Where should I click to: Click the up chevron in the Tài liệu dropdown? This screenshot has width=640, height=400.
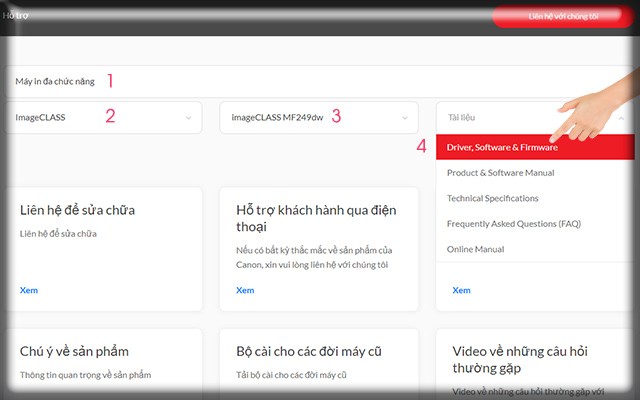pos(621,118)
